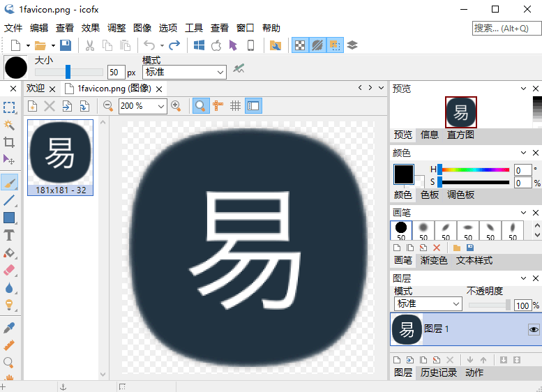
Task: Click the black foreground color swatch
Action: pos(403,174)
